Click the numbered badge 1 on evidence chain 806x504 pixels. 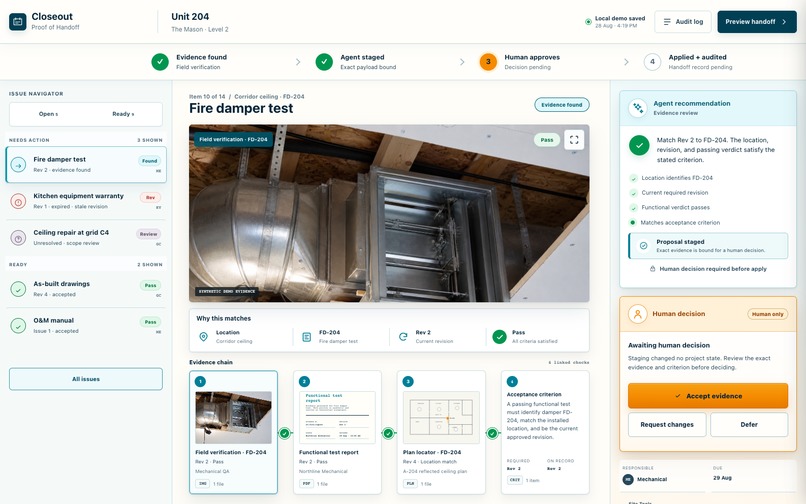pos(200,382)
